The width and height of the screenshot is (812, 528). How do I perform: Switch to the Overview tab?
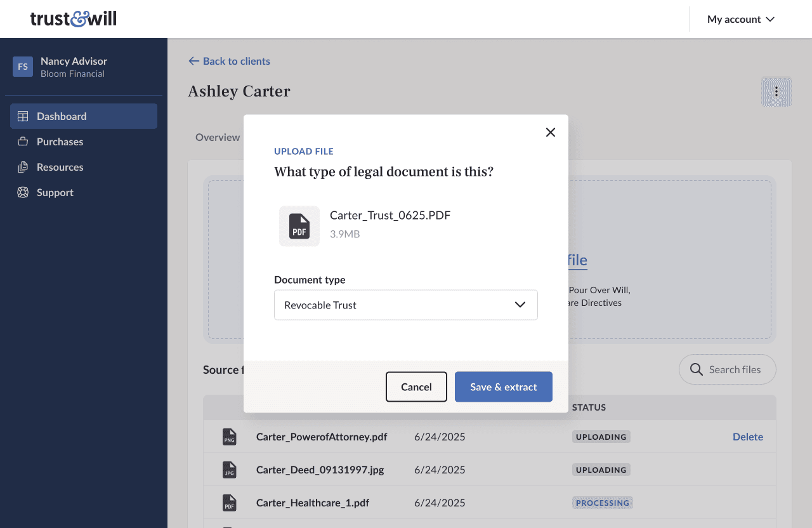(x=218, y=137)
